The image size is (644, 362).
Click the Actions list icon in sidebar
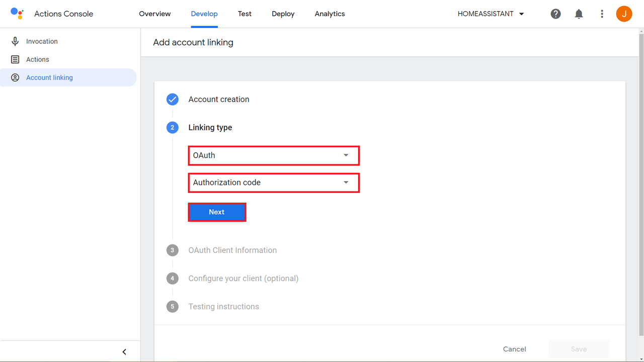15,59
